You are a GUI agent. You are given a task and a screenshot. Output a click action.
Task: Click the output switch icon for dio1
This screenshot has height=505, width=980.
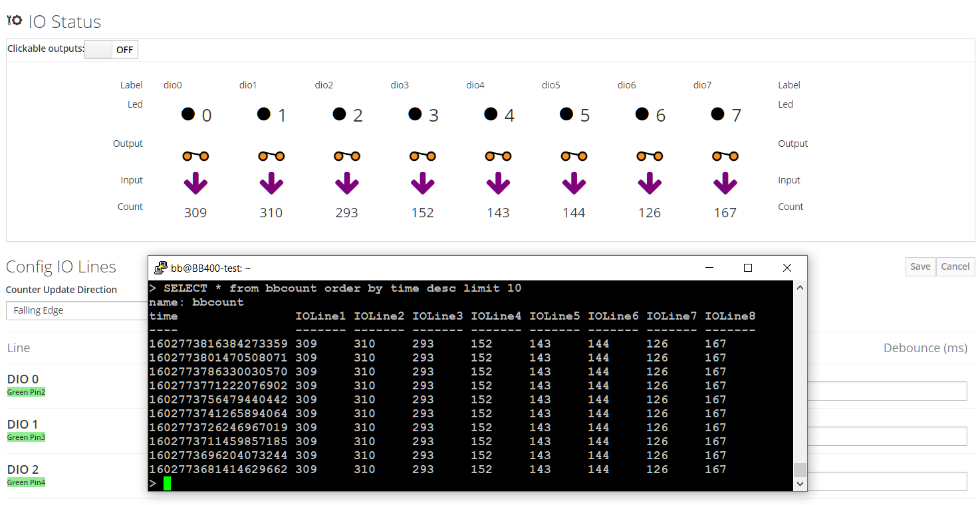pyautogui.click(x=271, y=156)
